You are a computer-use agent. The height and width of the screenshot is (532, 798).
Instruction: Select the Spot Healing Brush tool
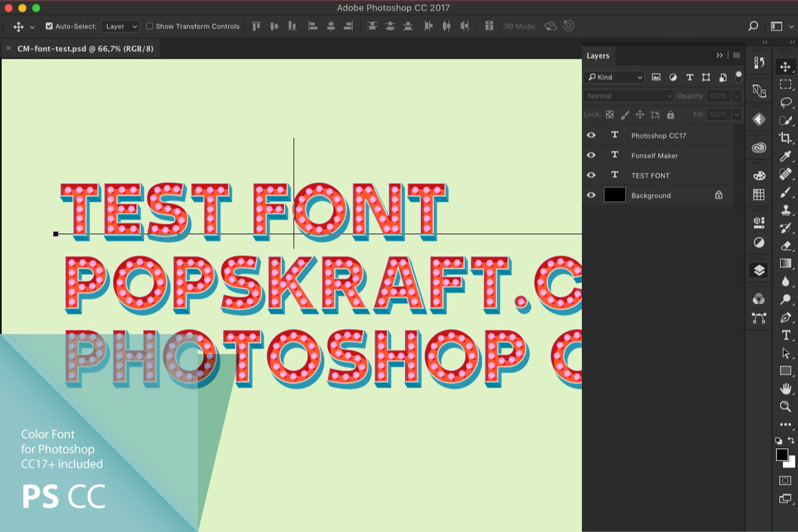tap(785, 174)
